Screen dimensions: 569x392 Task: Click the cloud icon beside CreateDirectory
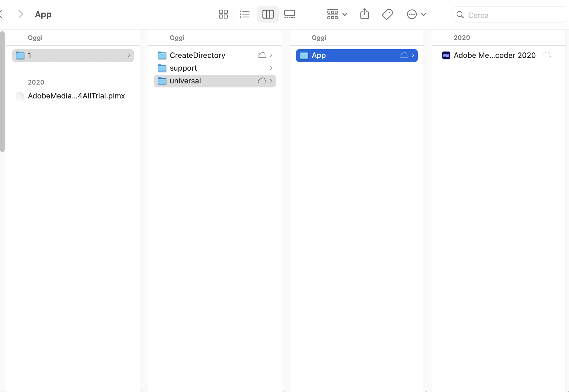(262, 55)
